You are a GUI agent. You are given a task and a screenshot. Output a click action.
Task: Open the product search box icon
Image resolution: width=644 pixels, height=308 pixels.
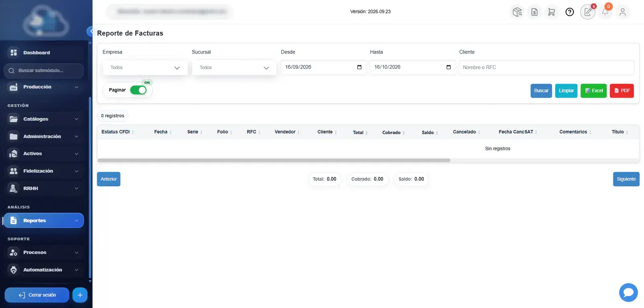(x=517, y=12)
